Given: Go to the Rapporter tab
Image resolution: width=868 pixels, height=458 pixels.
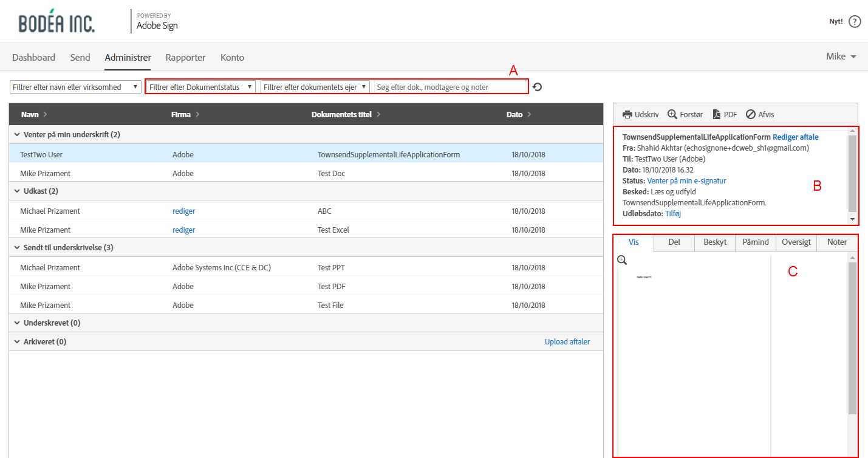Looking at the screenshot, I should [185, 58].
